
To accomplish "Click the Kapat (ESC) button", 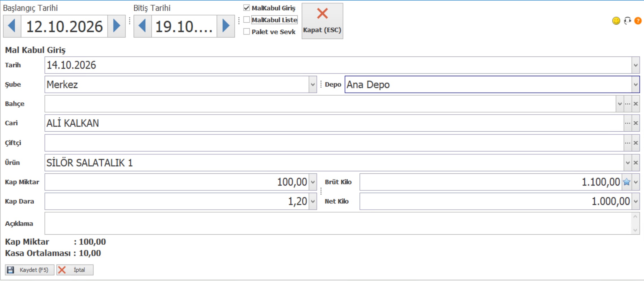I will 322,21.
